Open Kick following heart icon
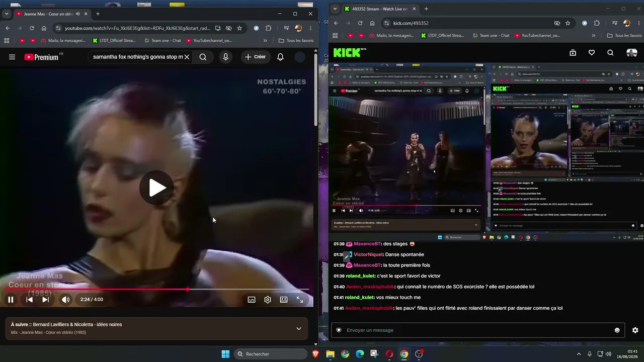This screenshot has height=362, width=644. 592,53
